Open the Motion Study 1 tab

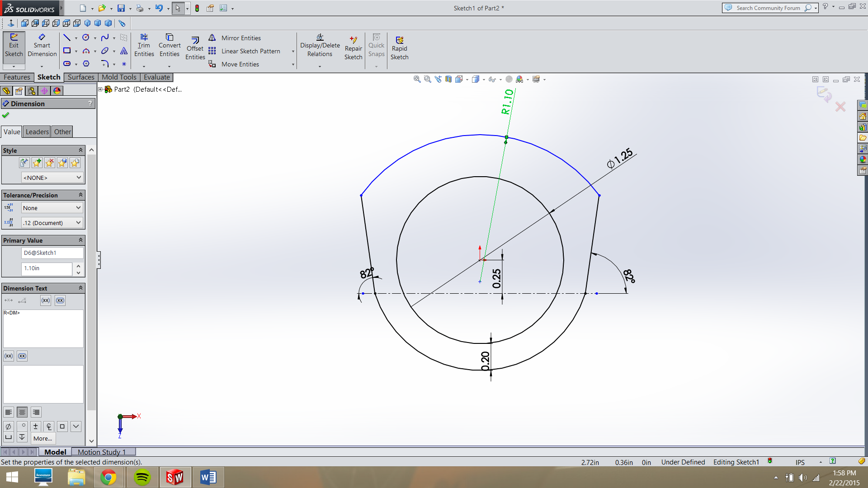coord(101,452)
